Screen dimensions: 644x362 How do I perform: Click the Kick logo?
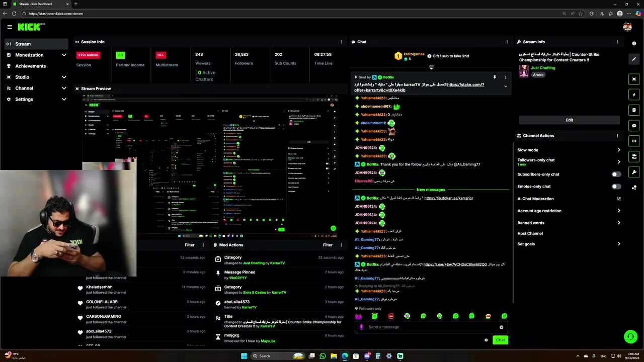31,27
